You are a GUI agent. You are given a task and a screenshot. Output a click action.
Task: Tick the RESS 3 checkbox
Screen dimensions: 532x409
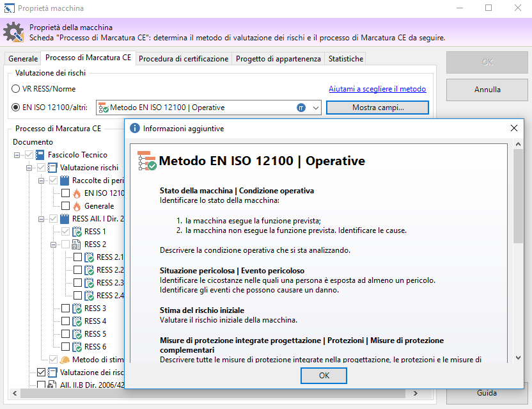click(x=65, y=309)
